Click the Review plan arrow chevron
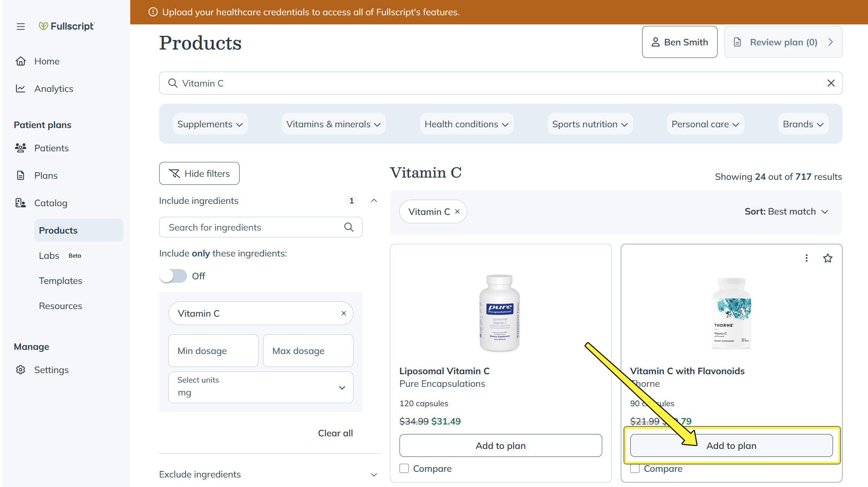 831,42
